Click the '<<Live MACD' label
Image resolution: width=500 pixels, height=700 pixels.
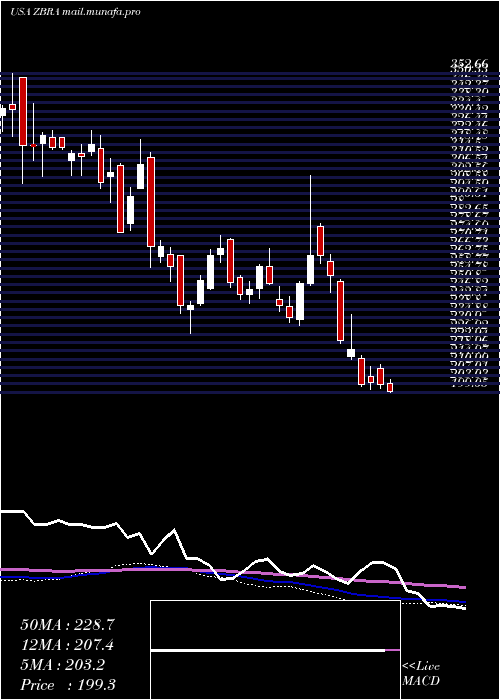pos(421,674)
